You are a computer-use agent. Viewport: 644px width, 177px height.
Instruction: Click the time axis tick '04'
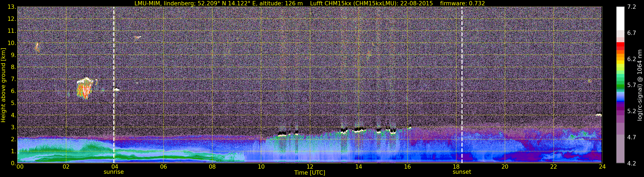[115, 167]
